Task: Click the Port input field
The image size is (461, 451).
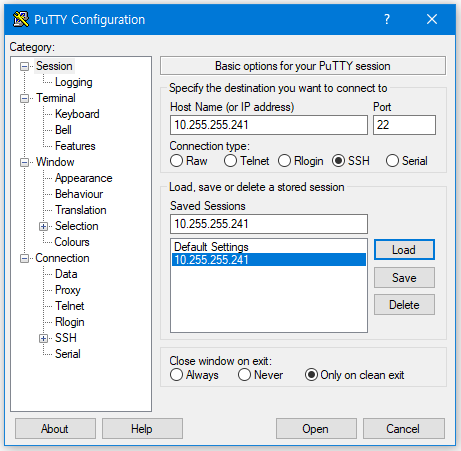Action: [x=404, y=125]
